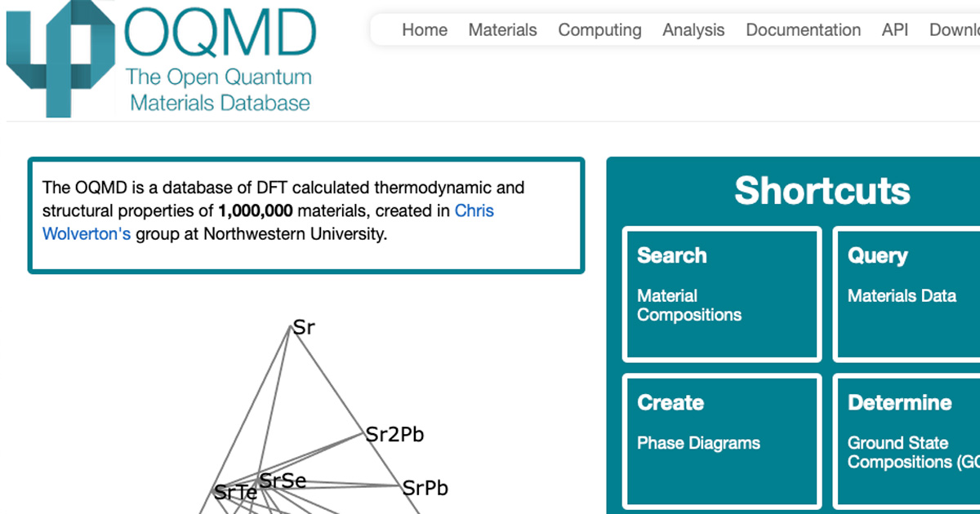980x514 pixels.
Task: Select the Sr2Pb node in the diagram
Action: coord(396,434)
